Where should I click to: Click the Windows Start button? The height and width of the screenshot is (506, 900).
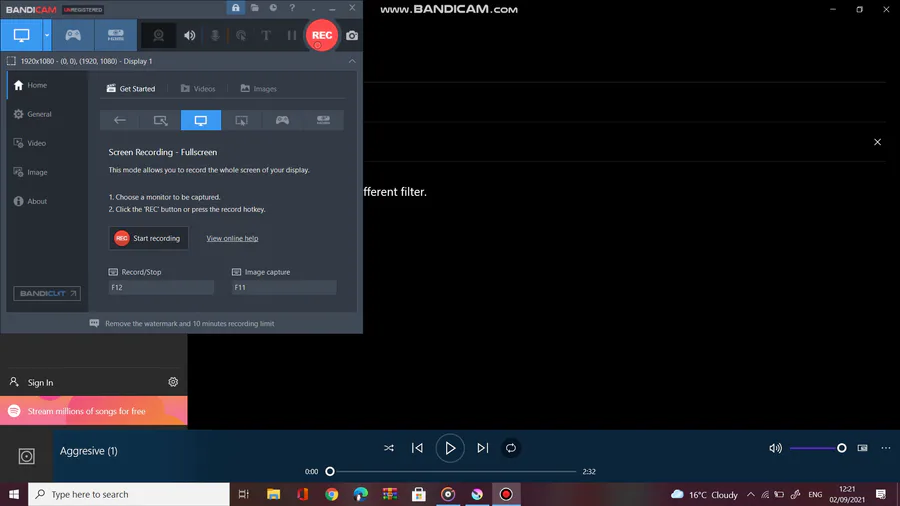[14, 494]
